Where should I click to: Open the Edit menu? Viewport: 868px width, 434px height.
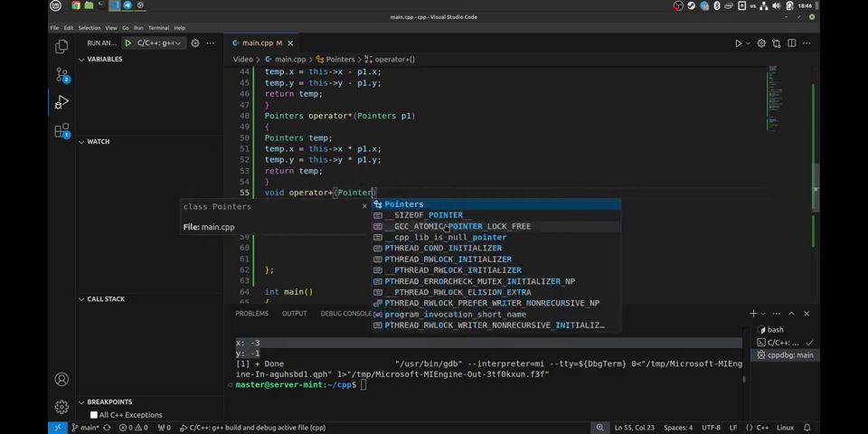coord(68,28)
